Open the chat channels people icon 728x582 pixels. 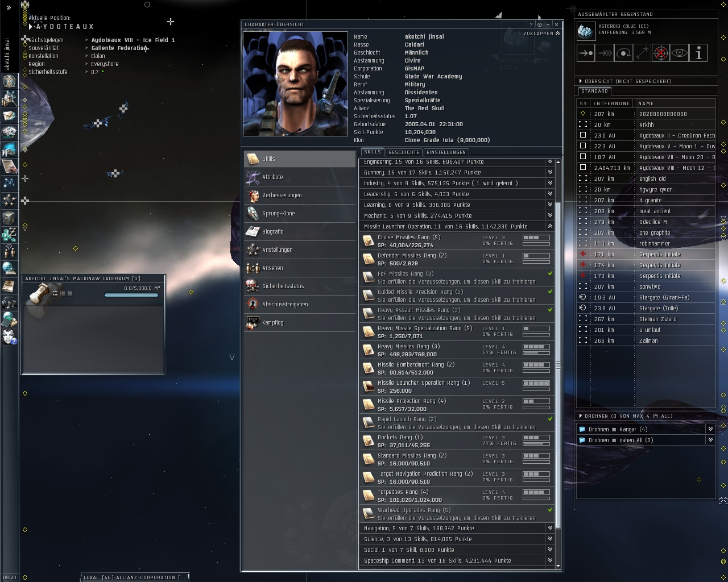point(9,251)
